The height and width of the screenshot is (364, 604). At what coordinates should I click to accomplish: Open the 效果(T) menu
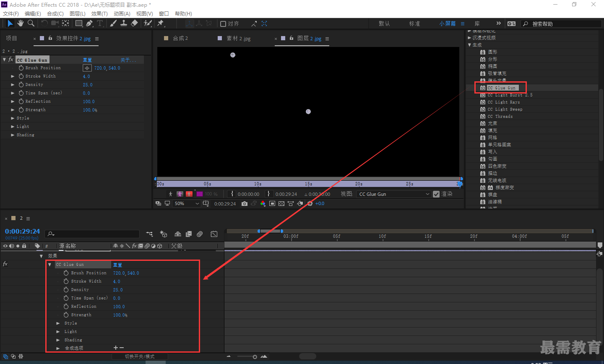99,13
